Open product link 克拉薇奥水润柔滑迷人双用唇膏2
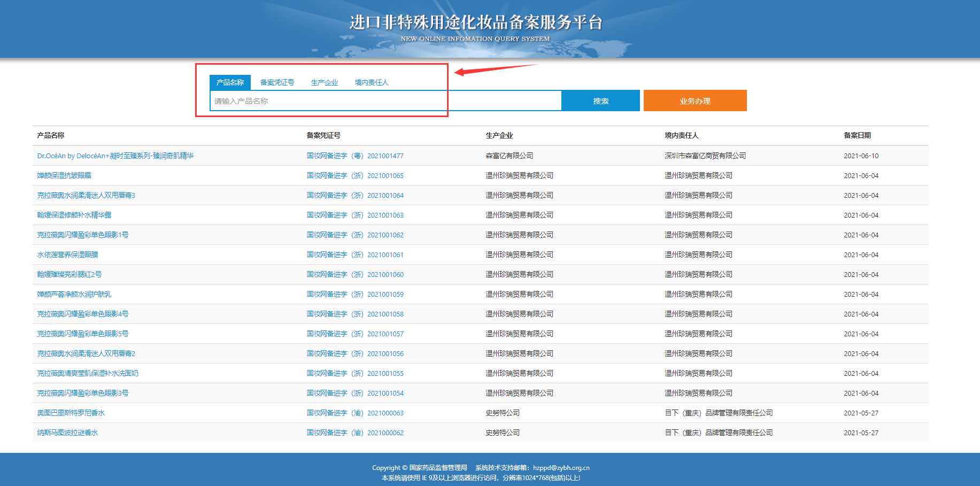The image size is (980, 486). pos(86,353)
